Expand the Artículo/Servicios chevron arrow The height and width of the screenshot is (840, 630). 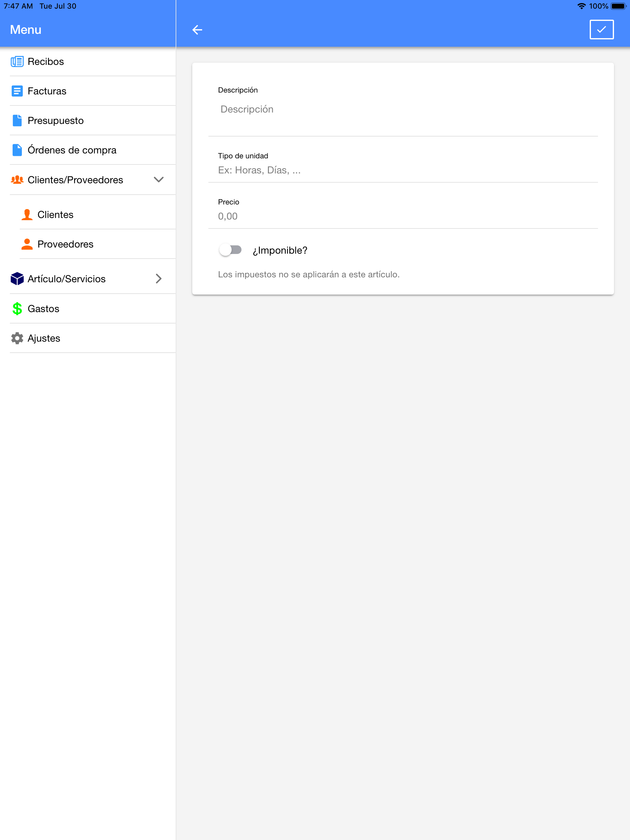click(x=158, y=279)
